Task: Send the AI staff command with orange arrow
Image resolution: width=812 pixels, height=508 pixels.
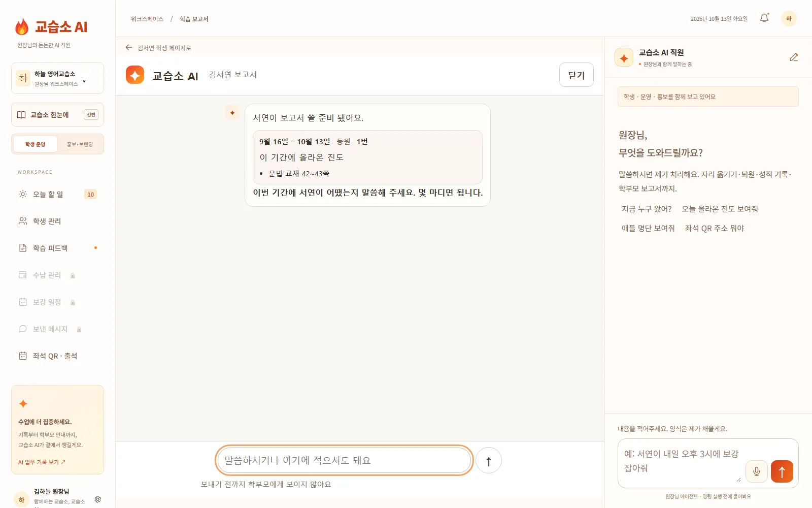Action: (782, 471)
